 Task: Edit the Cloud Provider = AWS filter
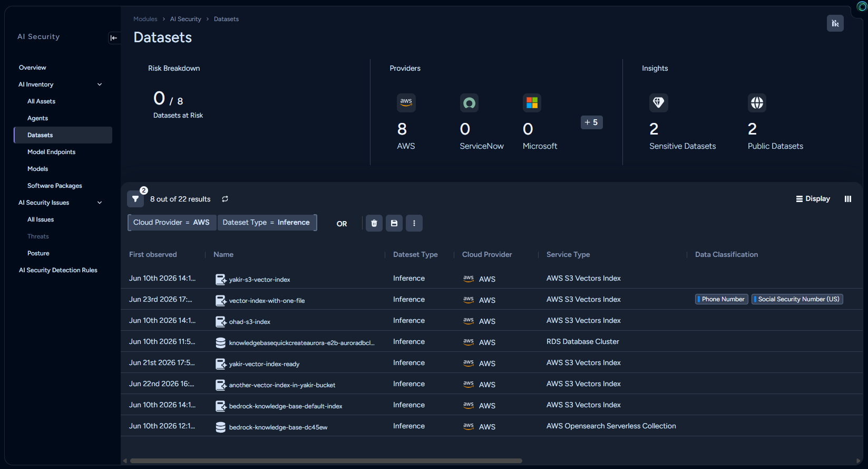[x=172, y=223]
